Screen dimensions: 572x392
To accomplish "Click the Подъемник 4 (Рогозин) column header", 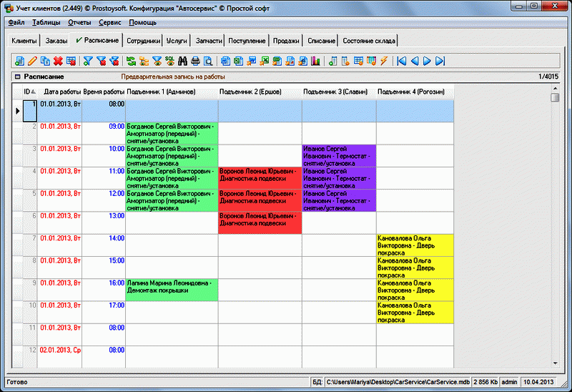I will (415, 92).
